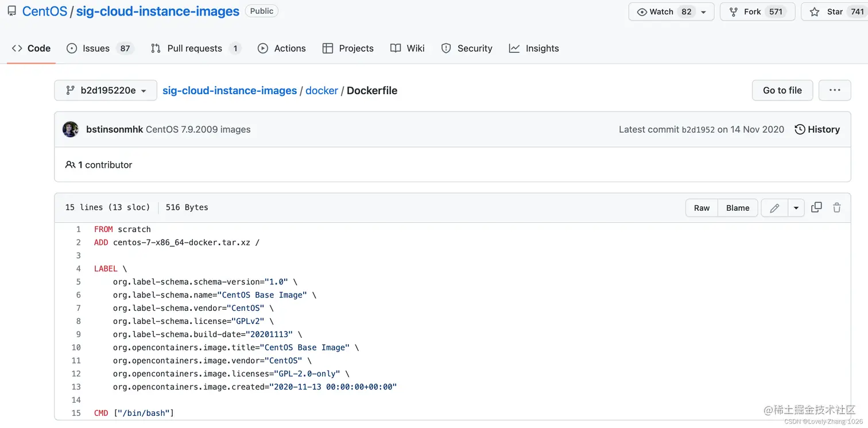Copy raw contents with the copy icon
This screenshot has width=868, height=428.
coord(816,207)
